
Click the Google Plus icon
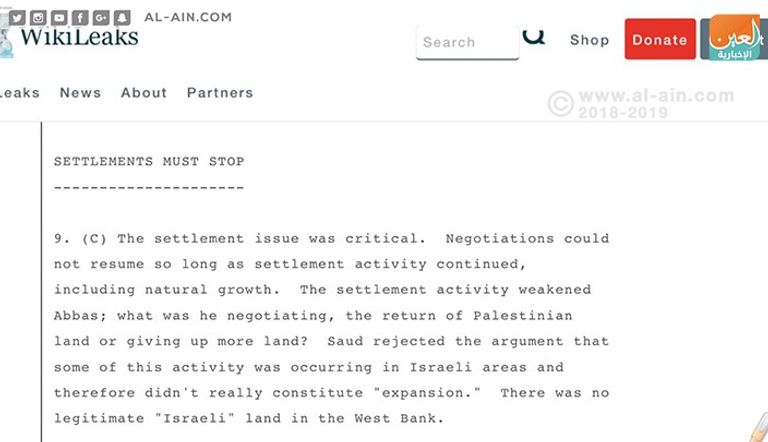click(102, 17)
